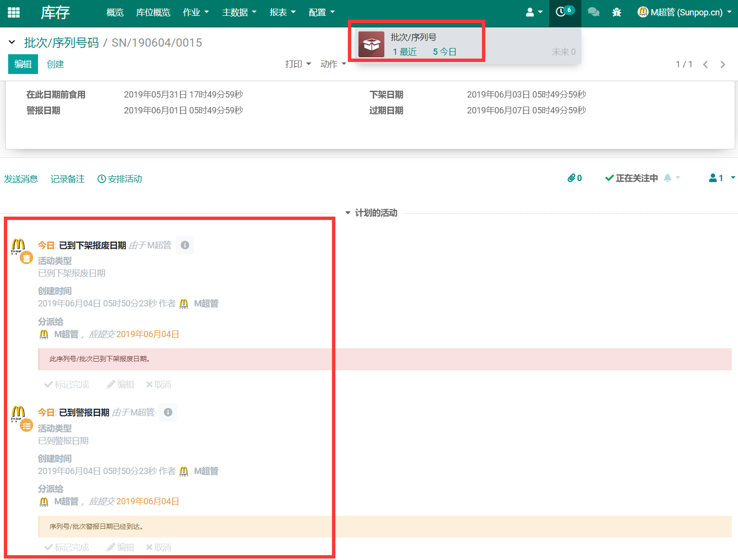Filter by 1 最近 in activity popup
The height and width of the screenshot is (560, 738).
405,52
